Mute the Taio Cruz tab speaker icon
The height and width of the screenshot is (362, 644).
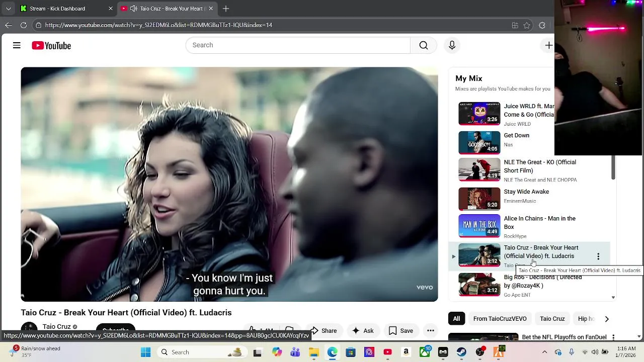click(x=133, y=9)
